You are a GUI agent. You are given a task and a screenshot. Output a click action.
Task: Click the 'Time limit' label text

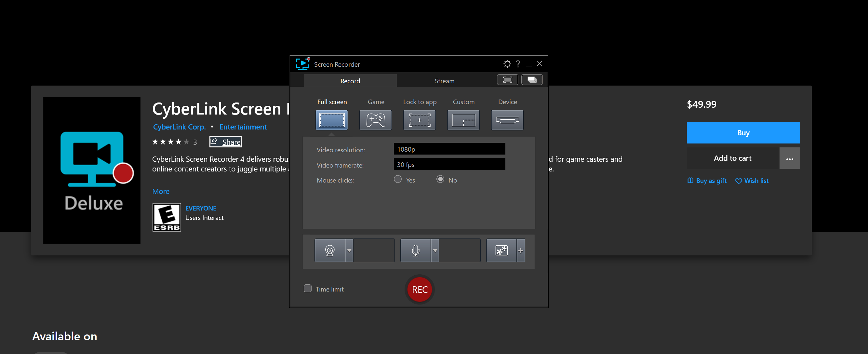[329, 289]
